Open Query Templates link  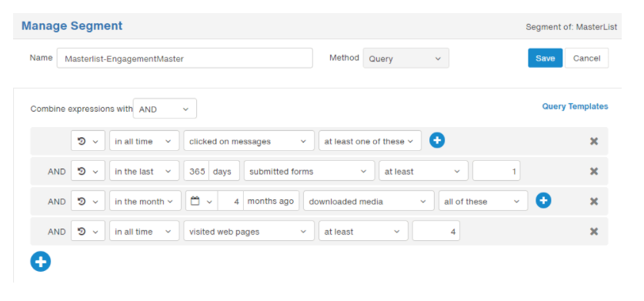(x=575, y=106)
